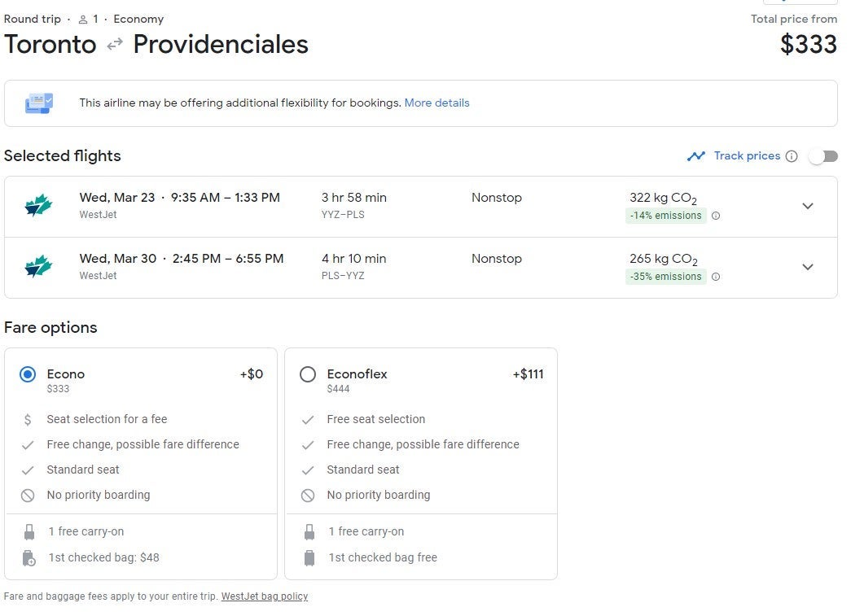Image resolution: width=851 pixels, height=616 pixels.
Task: Click the Econo checked bag fee icon
Action: click(x=29, y=558)
